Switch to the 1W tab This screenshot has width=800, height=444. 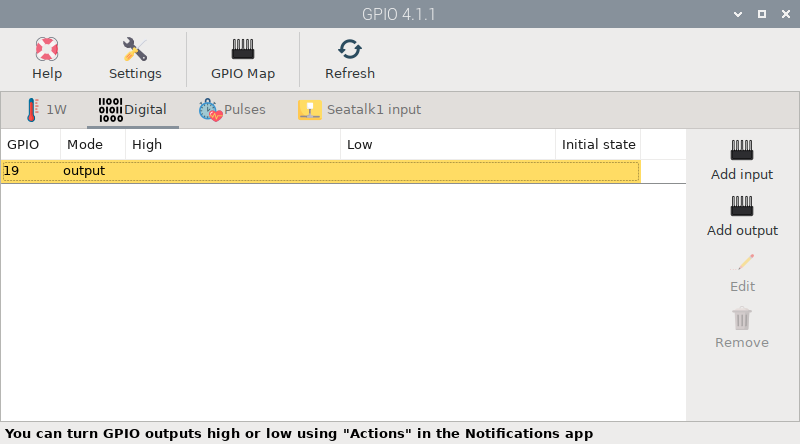point(45,110)
